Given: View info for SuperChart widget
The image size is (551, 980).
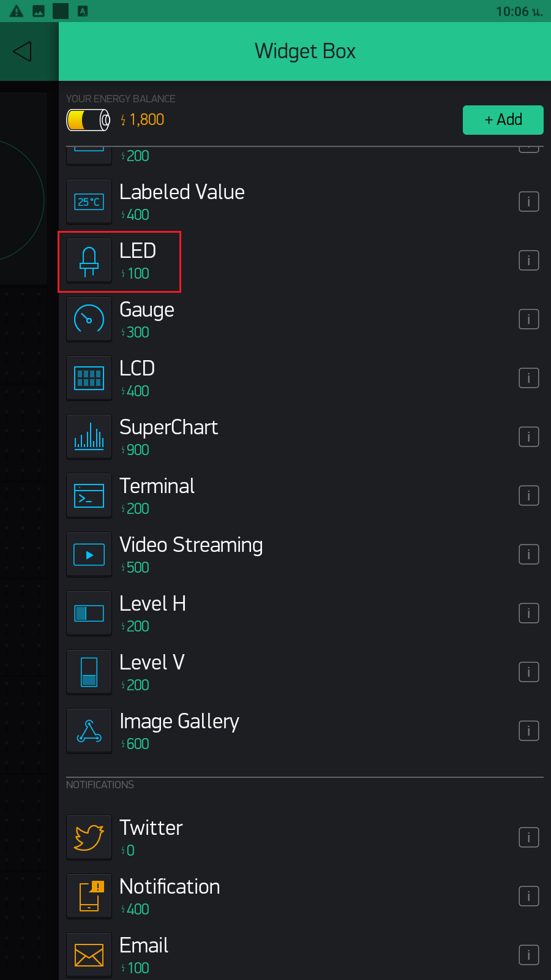Looking at the screenshot, I should click(529, 437).
